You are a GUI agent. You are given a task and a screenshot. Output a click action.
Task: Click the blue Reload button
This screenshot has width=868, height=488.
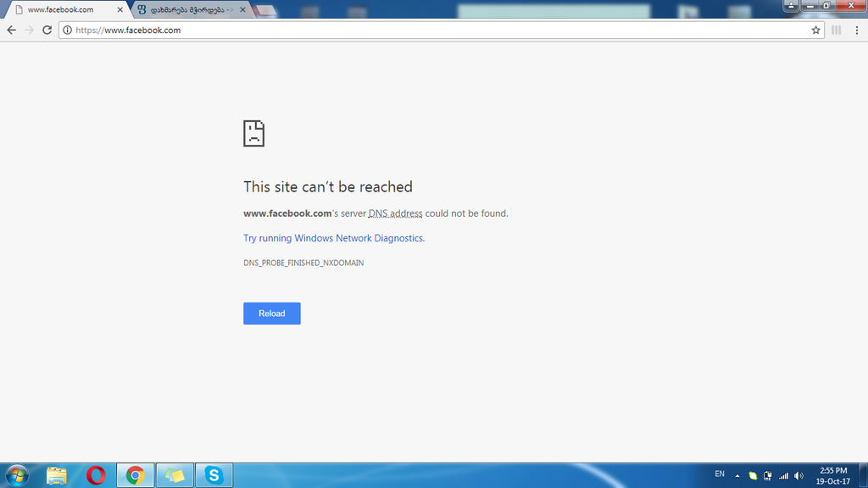point(272,313)
